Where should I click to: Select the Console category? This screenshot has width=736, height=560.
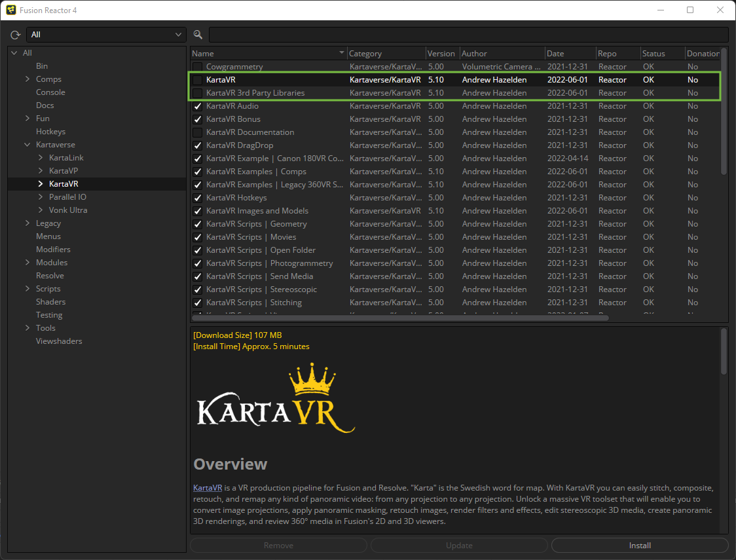[50, 92]
